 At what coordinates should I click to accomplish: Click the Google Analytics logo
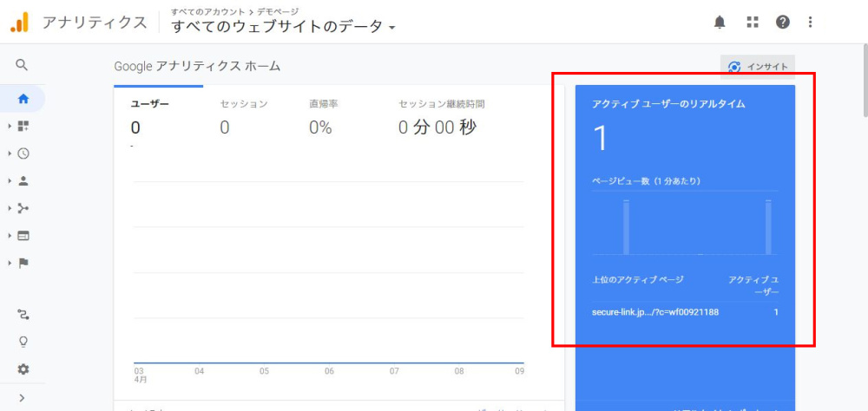[19, 23]
